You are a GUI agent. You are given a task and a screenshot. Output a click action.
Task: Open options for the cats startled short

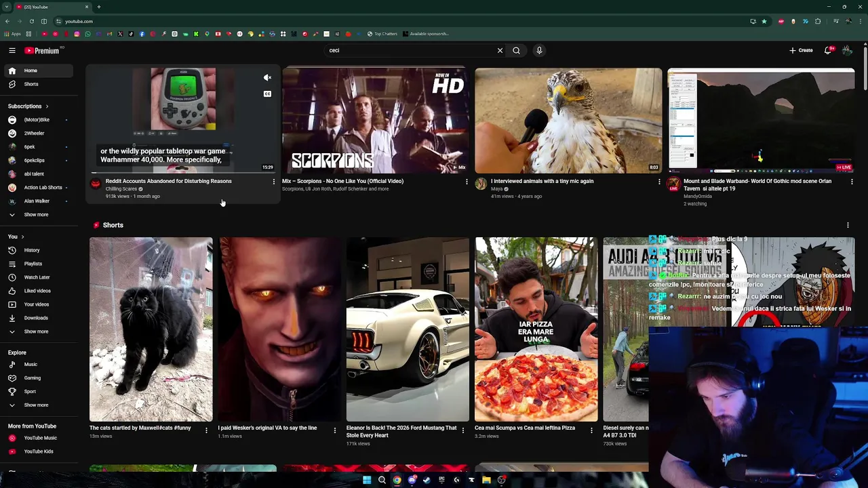[206, 430]
